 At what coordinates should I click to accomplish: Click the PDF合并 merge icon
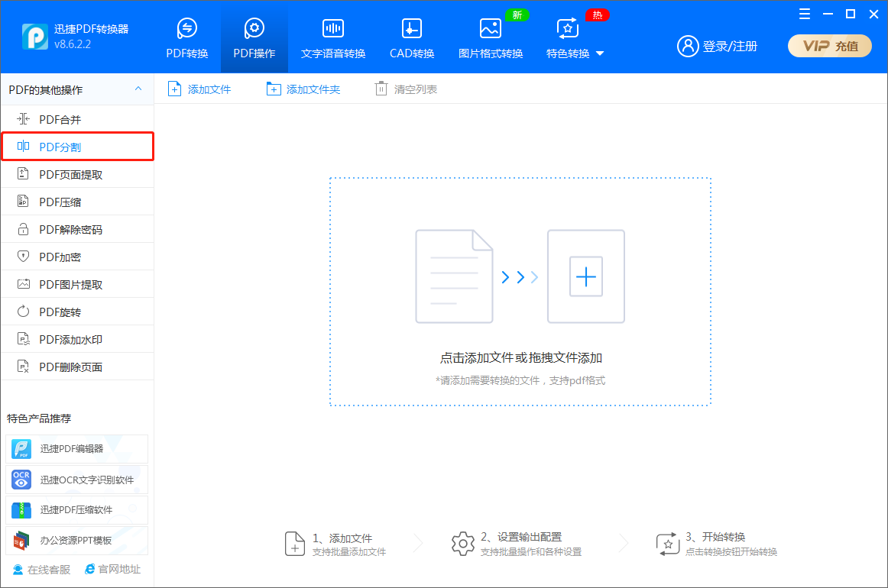(x=23, y=119)
